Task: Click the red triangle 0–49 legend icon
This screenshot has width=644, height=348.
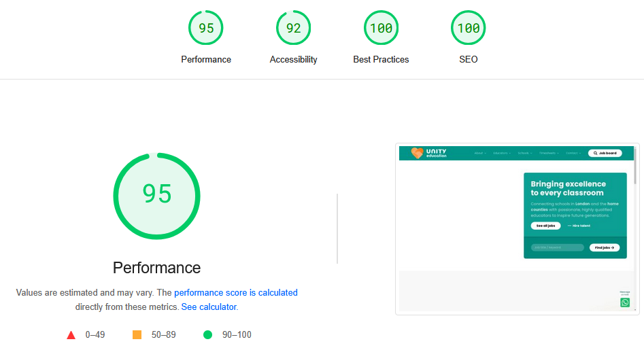Action: pos(71,334)
